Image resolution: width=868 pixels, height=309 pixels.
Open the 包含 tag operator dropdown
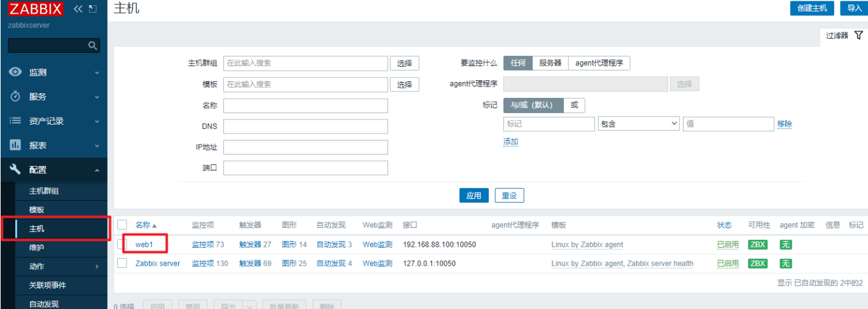point(639,124)
